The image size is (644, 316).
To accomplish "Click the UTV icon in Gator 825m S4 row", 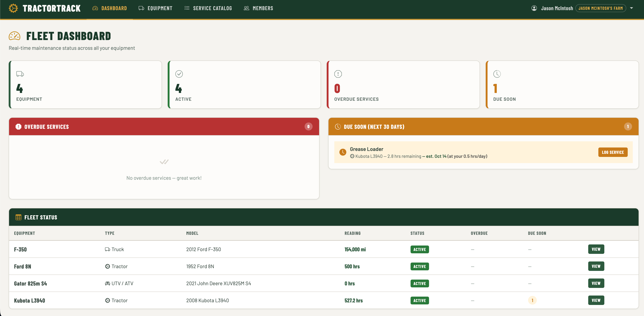I will point(108,283).
